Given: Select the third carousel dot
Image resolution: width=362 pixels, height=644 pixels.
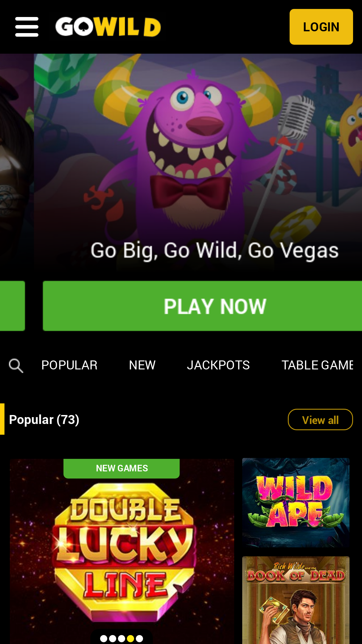Looking at the screenshot, I should point(122,639).
